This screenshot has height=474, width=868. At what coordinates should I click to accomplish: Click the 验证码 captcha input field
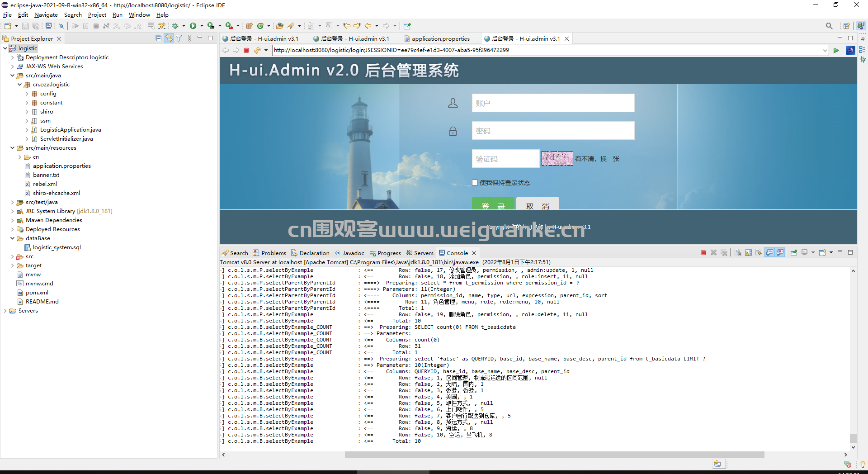(505, 159)
